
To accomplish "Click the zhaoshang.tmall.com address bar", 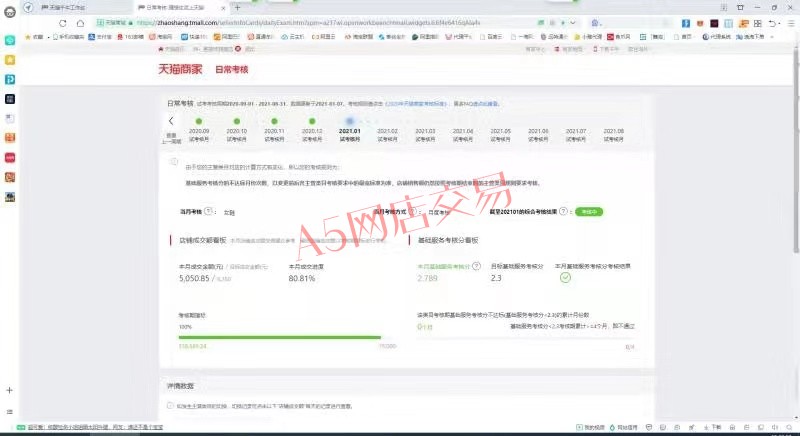I will pos(316,23).
